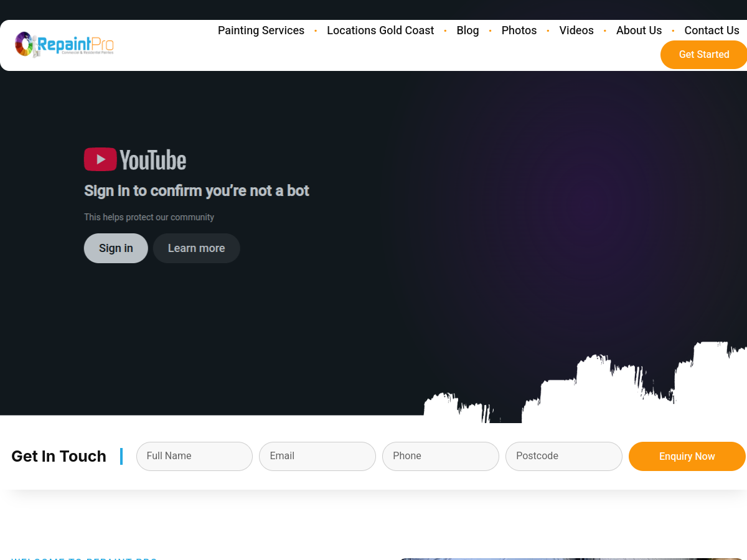Viewport: 747px width, 560px height.
Task: Open the Photos page
Action: click(x=519, y=30)
